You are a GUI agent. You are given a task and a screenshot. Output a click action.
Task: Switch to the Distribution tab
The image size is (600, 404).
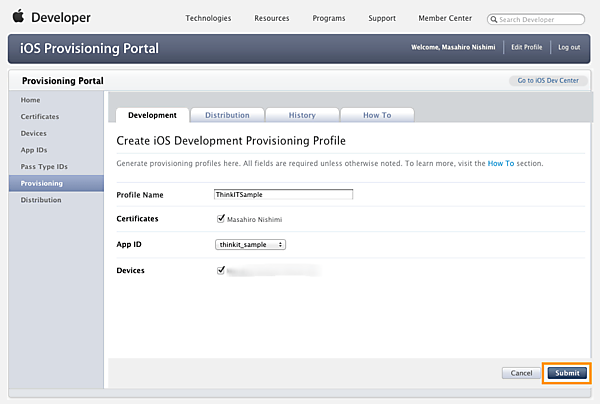(227, 115)
